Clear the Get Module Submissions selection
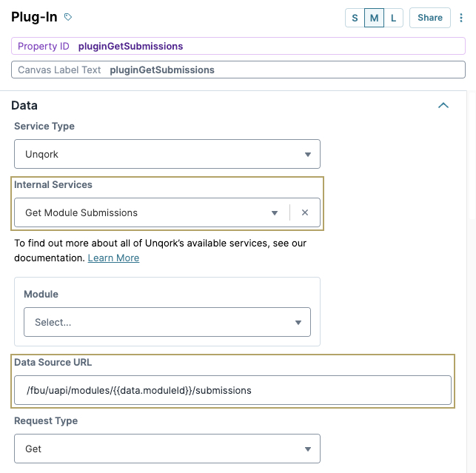476x473 pixels. (x=305, y=212)
